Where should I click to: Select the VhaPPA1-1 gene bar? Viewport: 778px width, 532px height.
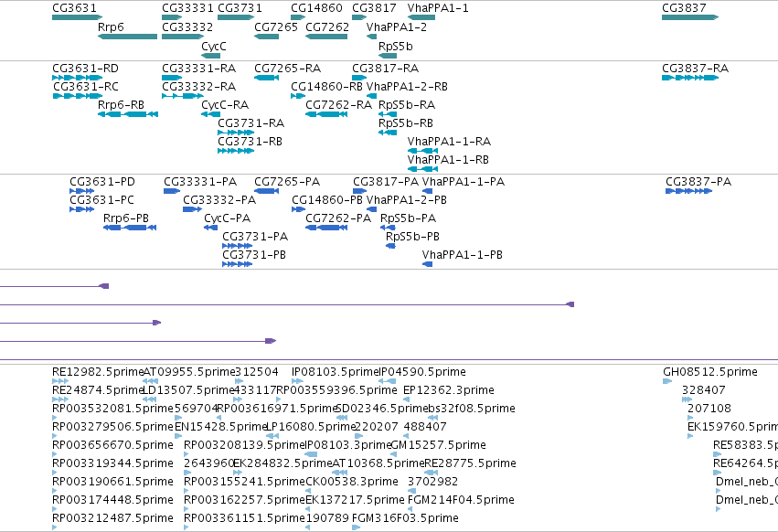point(421,17)
